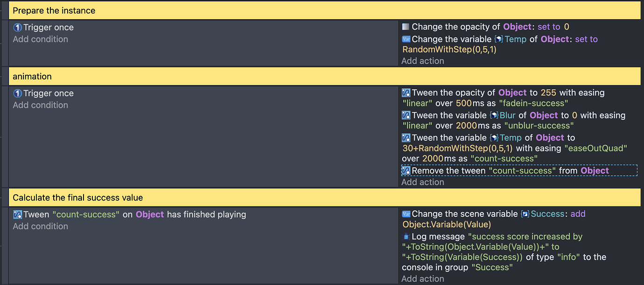Click the debug icon beside Log message action
Image resolution: width=644 pixels, height=285 pixels.
[x=406, y=236]
